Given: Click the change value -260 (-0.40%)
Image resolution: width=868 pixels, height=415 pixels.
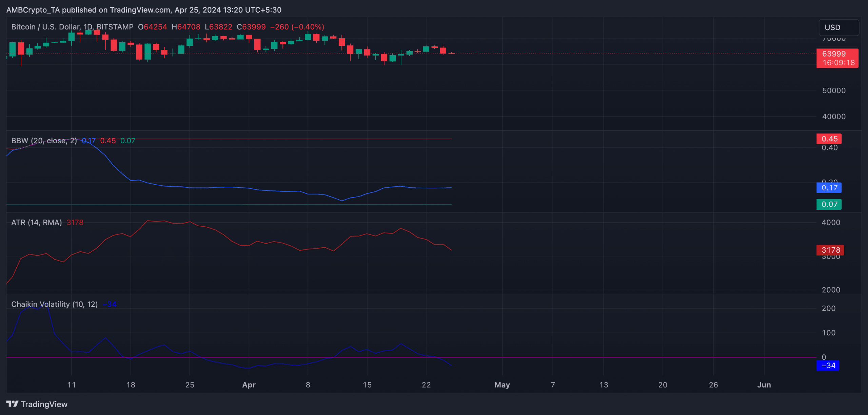Looking at the screenshot, I should click(297, 27).
